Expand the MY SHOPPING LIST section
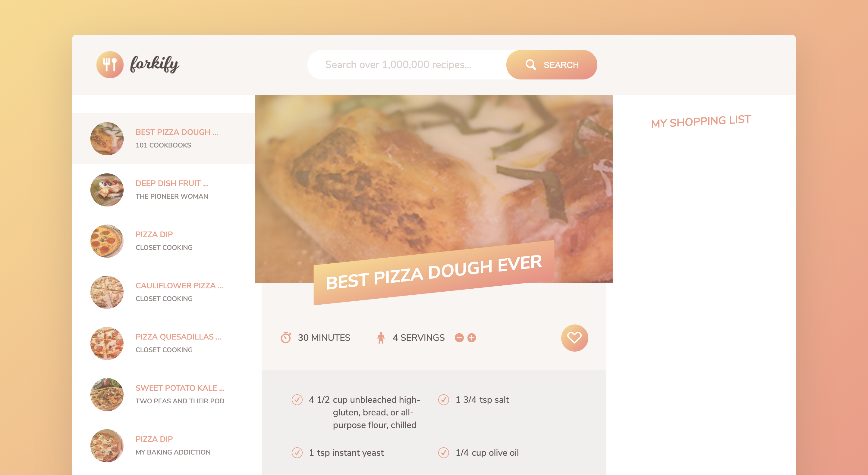The height and width of the screenshot is (475, 868). point(701,121)
